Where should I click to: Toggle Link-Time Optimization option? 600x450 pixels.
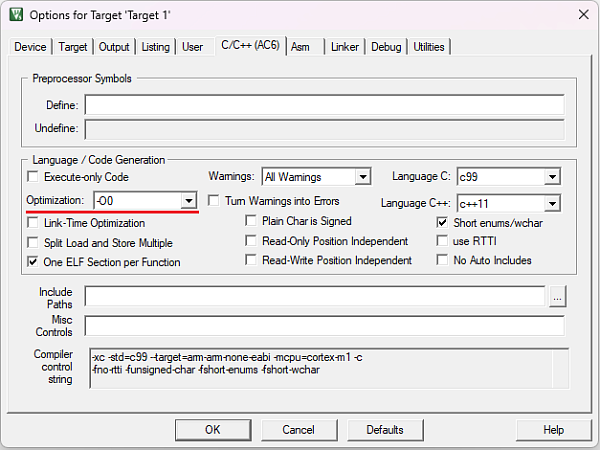35,223
